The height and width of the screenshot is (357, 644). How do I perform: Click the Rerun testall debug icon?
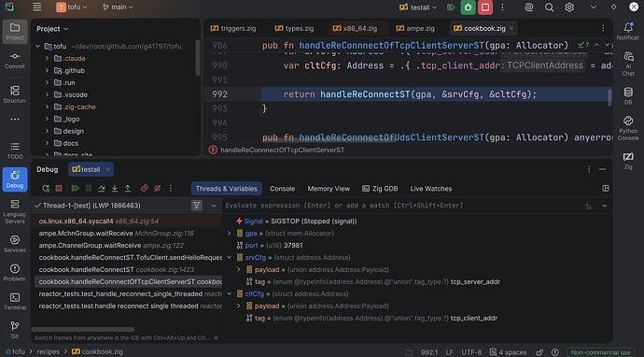[46, 189]
